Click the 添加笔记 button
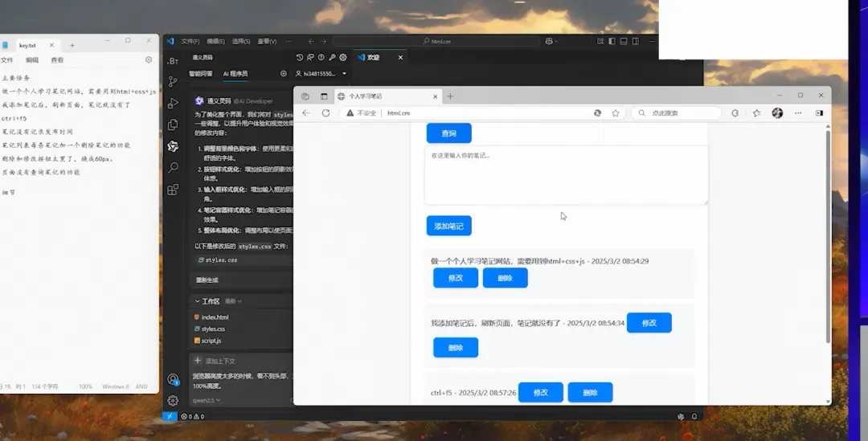Image resolution: width=868 pixels, height=441 pixels. [449, 226]
